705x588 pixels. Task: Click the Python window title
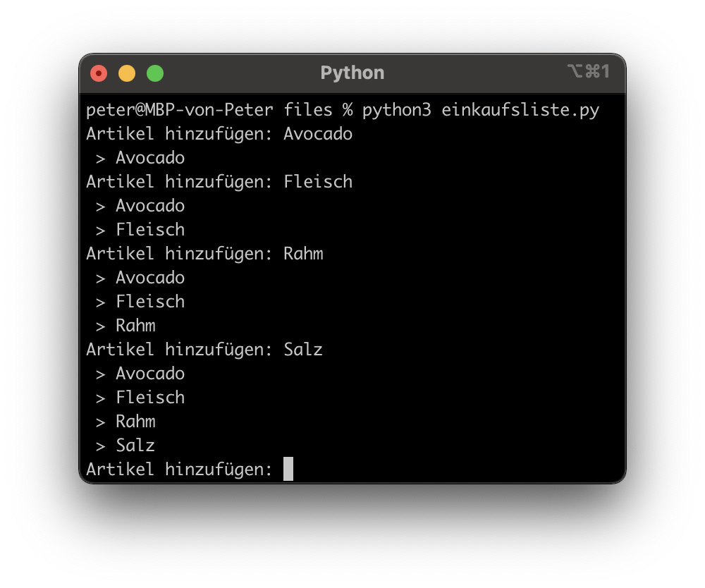(x=352, y=73)
